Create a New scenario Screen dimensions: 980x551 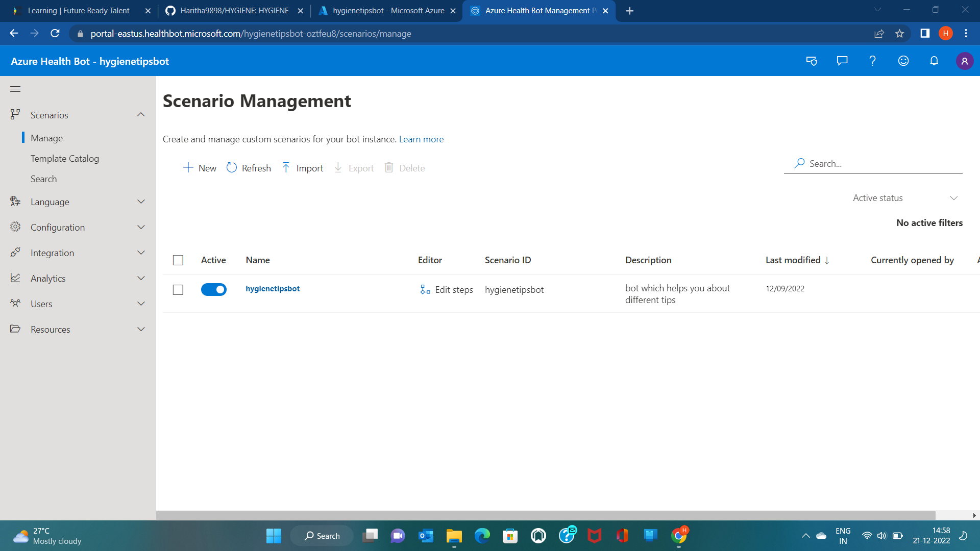coord(200,168)
